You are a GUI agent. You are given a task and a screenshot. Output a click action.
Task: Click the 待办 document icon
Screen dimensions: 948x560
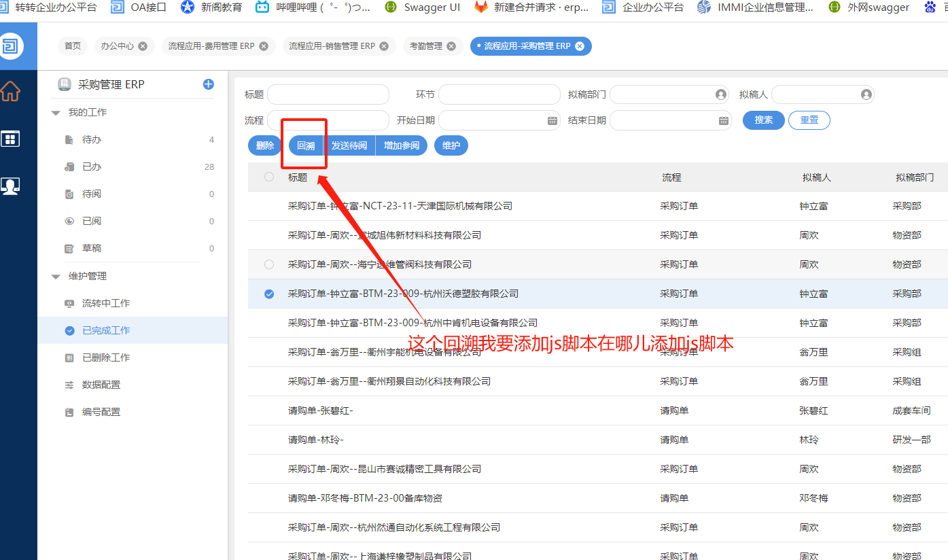click(x=69, y=139)
